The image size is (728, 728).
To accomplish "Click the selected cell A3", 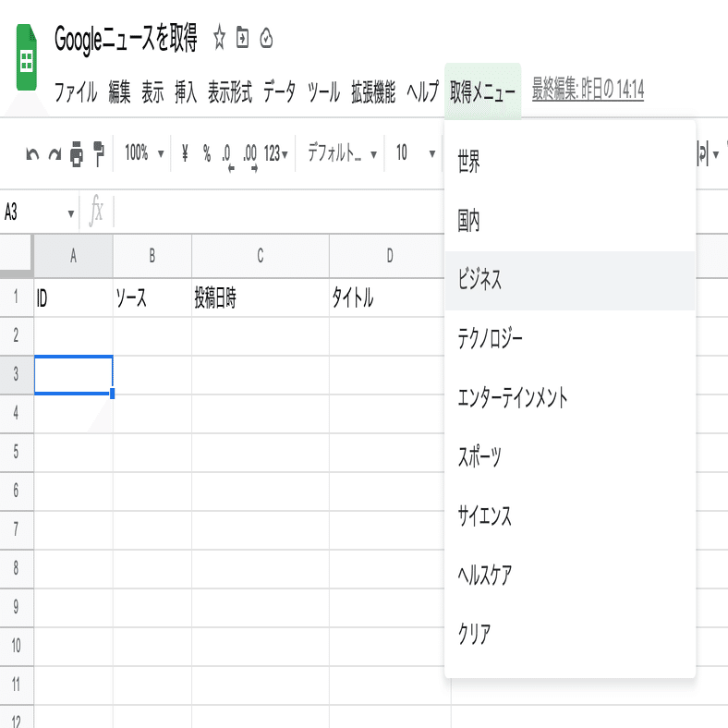I will click(73, 375).
